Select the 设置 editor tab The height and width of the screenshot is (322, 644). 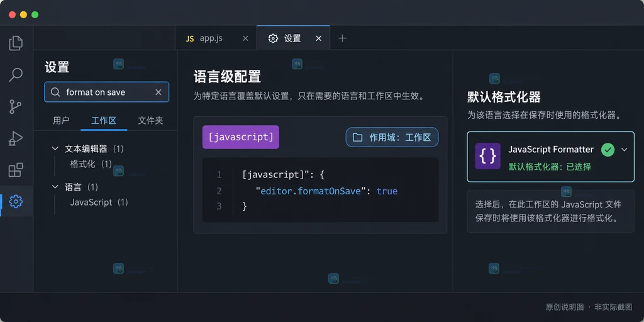(x=293, y=38)
